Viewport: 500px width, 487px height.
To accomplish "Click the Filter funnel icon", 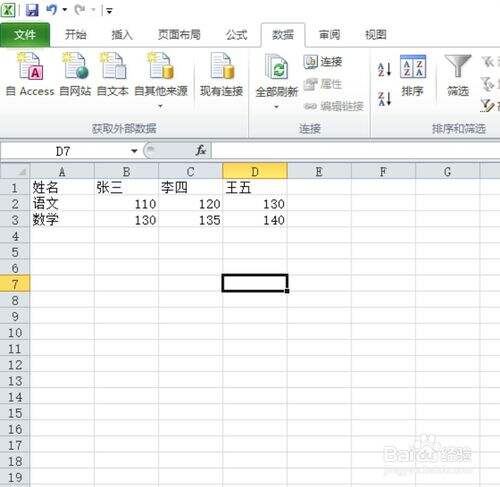I will (458, 66).
